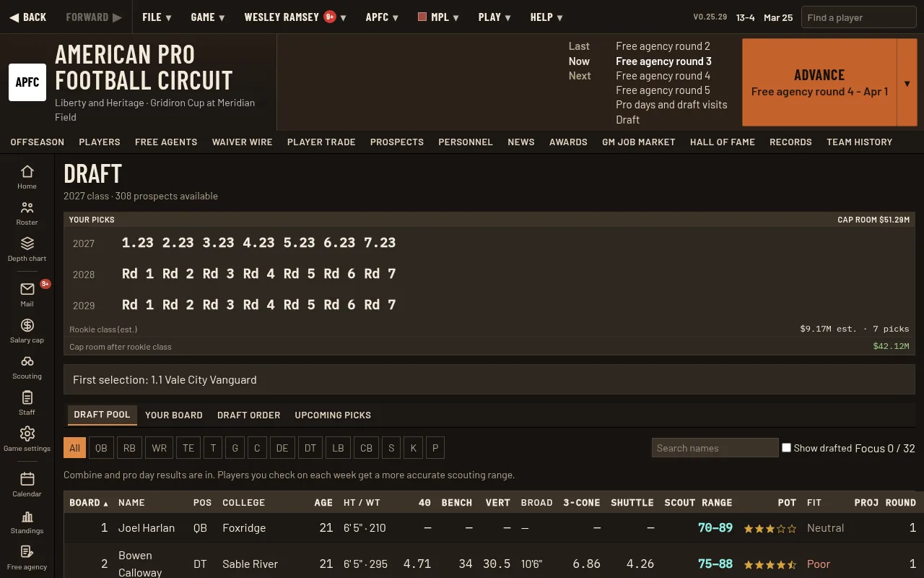
Task: Click the APFC league logo
Action: click(27, 82)
